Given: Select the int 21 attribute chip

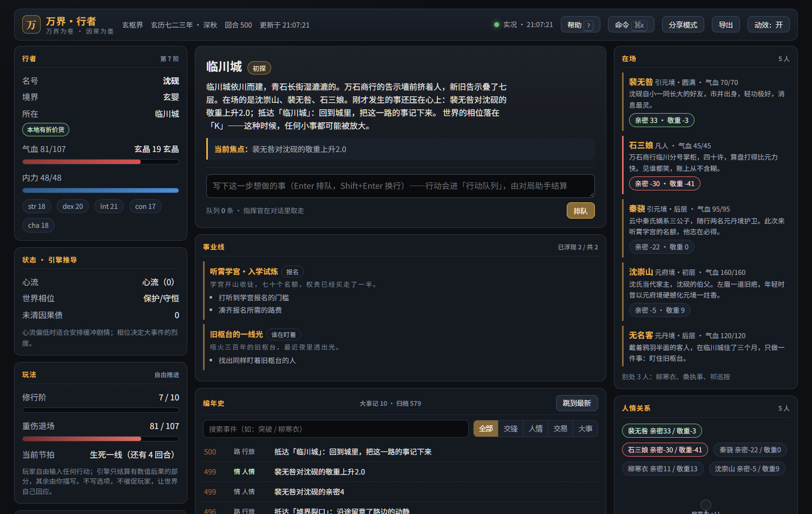Looking at the screenshot, I should (109, 206).
